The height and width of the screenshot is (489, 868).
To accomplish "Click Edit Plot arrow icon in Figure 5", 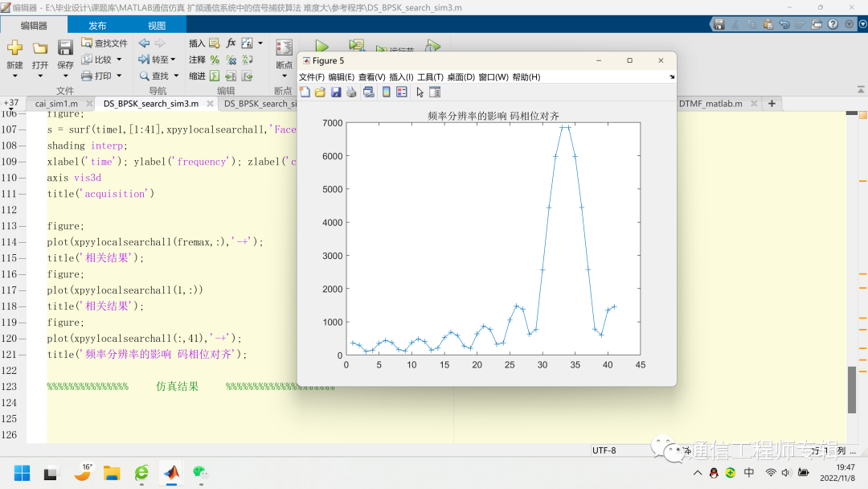I will point(420,92).
